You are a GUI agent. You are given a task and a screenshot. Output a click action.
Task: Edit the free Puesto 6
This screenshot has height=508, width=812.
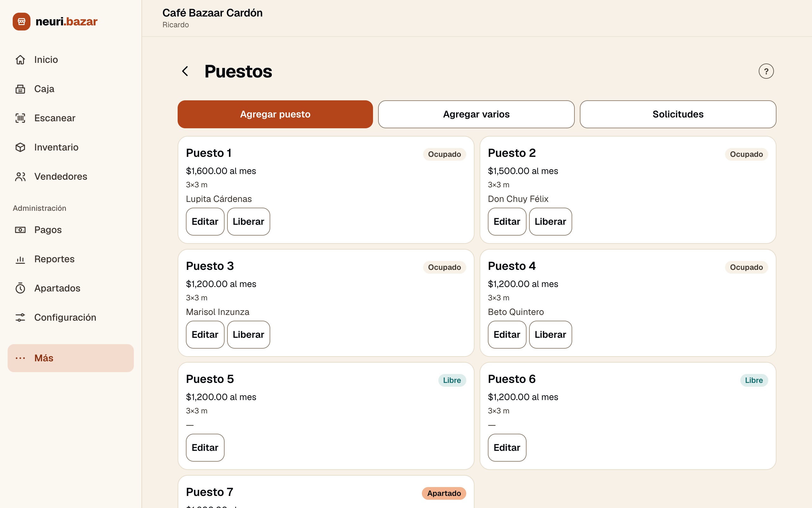[507, 448]
